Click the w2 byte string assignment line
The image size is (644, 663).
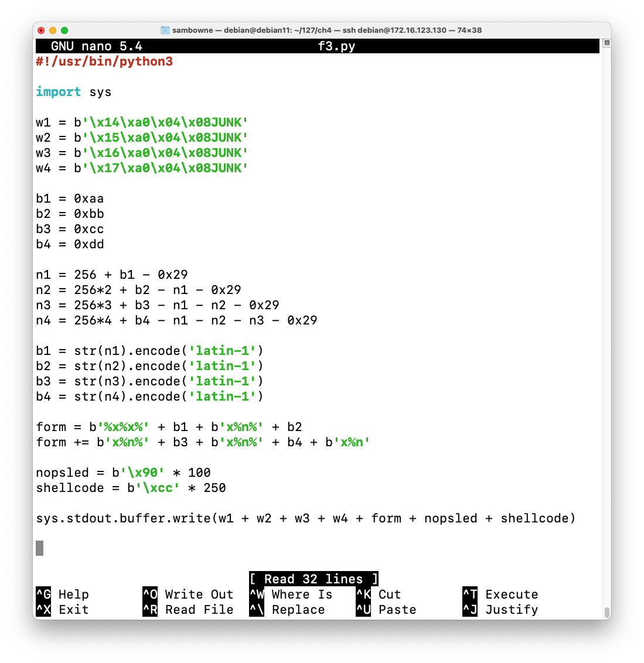pyautogui.click(x=142, y=138)
